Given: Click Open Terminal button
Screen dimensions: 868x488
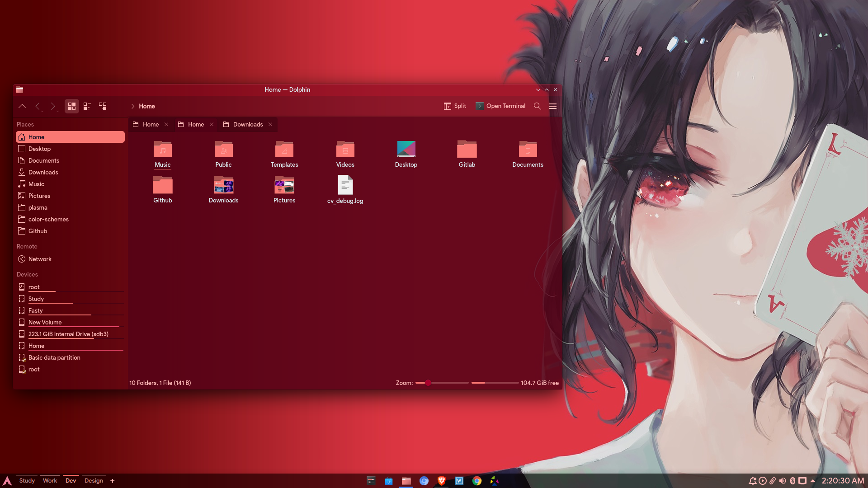Looking at the screenshot, I should 500,106.
